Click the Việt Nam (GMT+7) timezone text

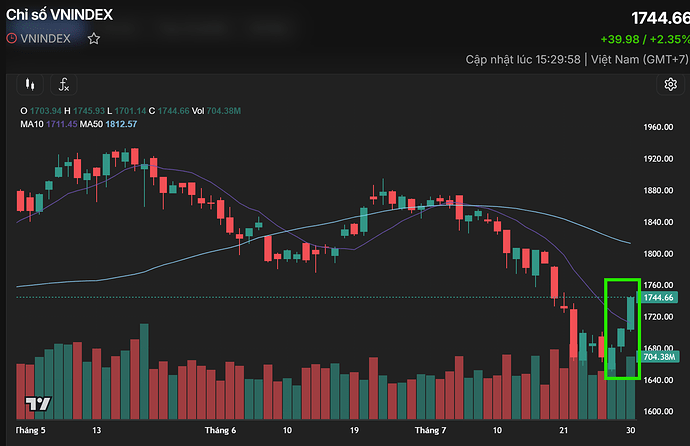point(639,59)
